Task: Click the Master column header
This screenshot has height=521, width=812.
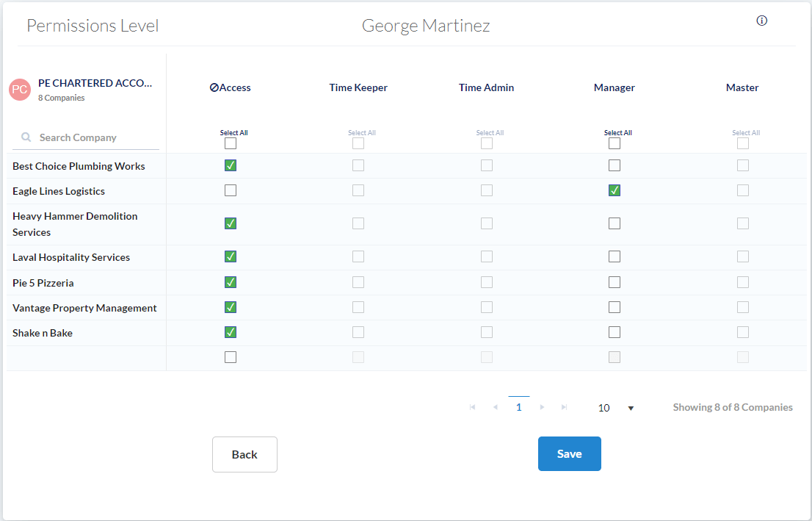Action: (x=742, y=87)
